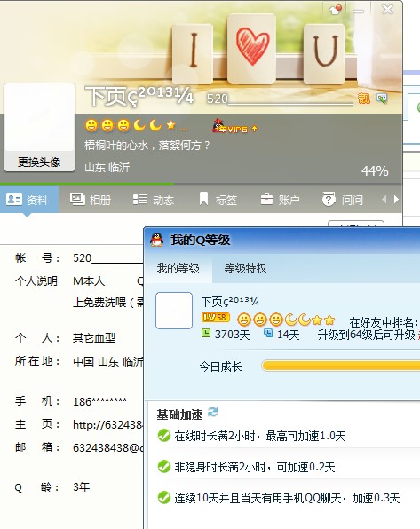The image size is (420, 529).
Task: Click the skin change shirt icon
Action: 335,9
